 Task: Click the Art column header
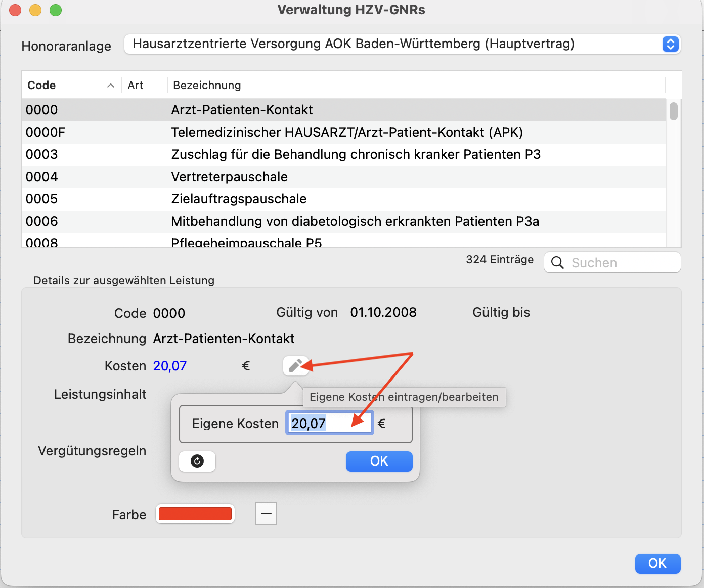[x=145, y=85]
